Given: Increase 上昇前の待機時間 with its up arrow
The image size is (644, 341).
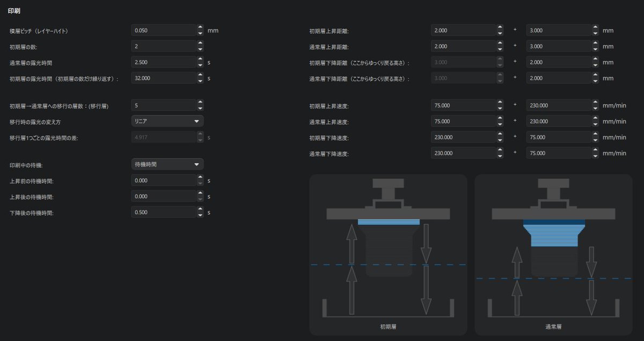Looking at the screenshot, I should coord(200,177).
